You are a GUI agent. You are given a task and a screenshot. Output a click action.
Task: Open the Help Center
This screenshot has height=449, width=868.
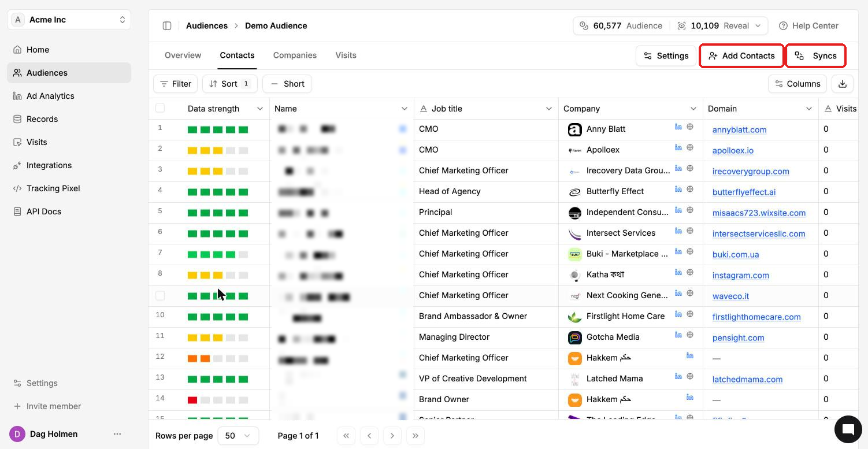click(809, 25)
